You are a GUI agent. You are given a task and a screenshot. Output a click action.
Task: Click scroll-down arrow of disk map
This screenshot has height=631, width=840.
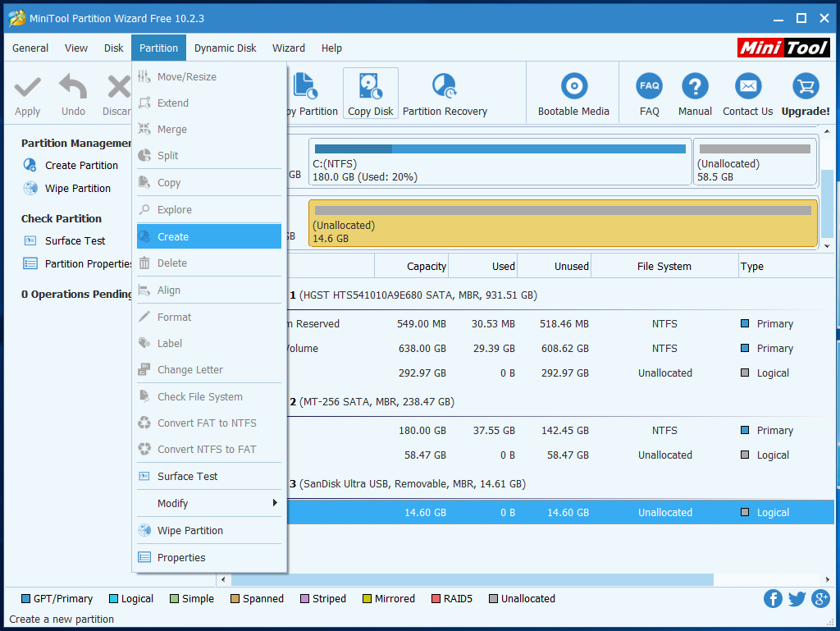coord(827,246)
